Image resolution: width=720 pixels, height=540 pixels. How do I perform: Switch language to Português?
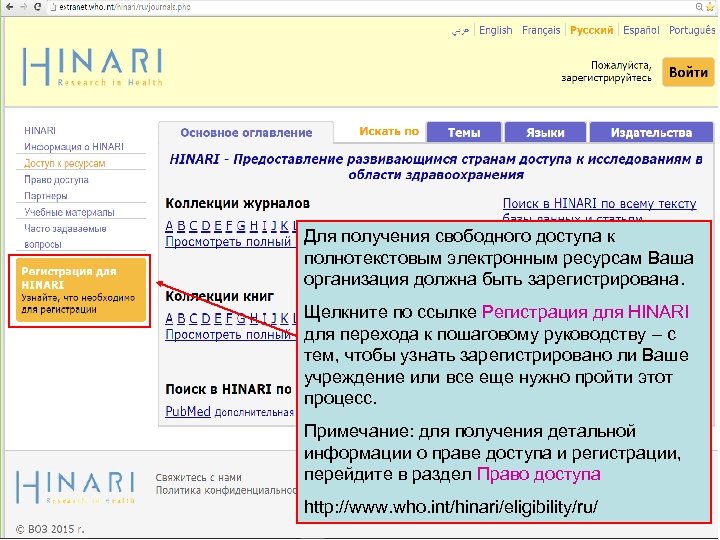coord(692,30)
